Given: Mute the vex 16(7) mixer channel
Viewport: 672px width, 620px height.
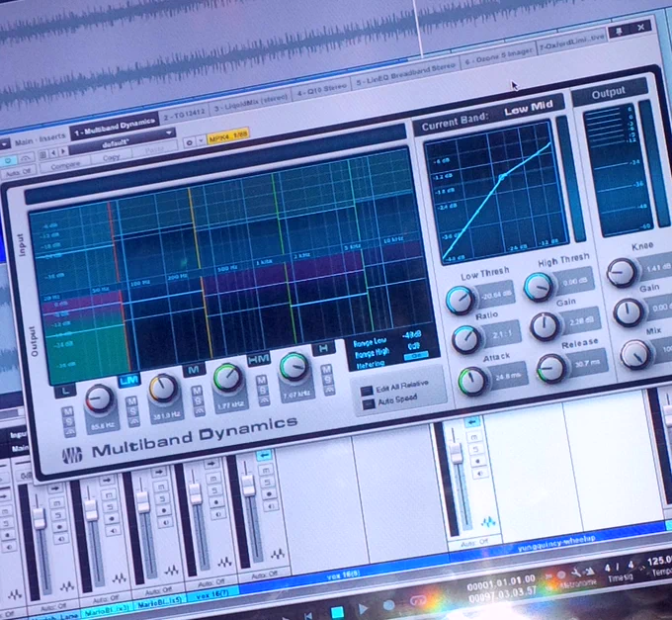Looking at the screenshot, I should coord(212,478).
